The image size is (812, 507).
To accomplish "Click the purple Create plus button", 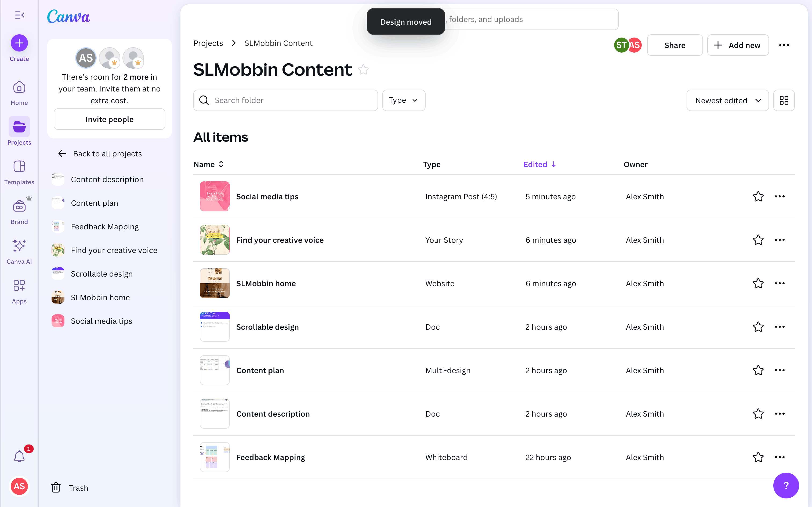I will [19, 43].
